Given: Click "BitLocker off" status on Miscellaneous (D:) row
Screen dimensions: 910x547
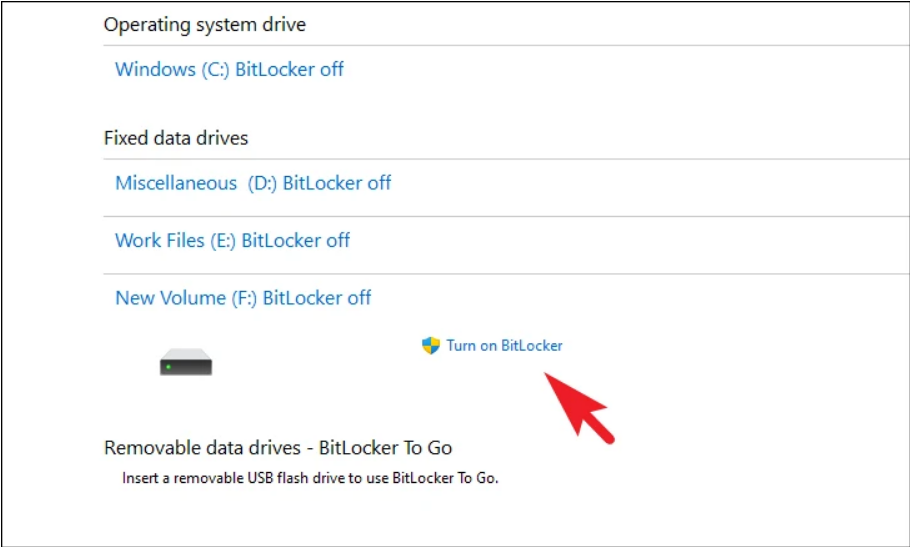Looking at the screenshot, I should point(337,183).
